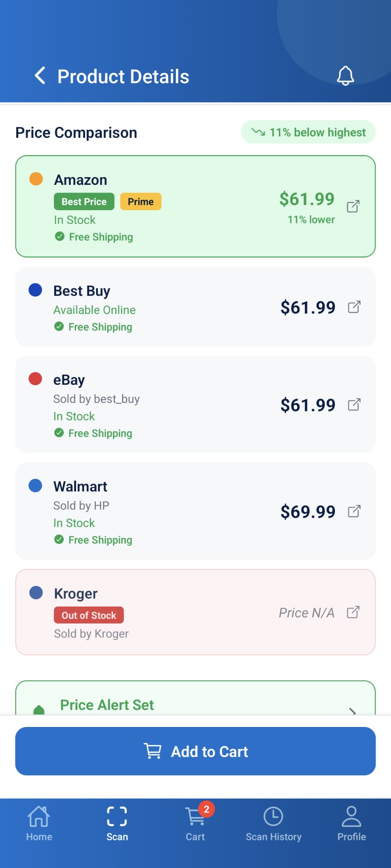Image resolution: width=391 pixels, height=868 pixels.
Task: Open notifications bell icon
Action: tap(345, 75)
